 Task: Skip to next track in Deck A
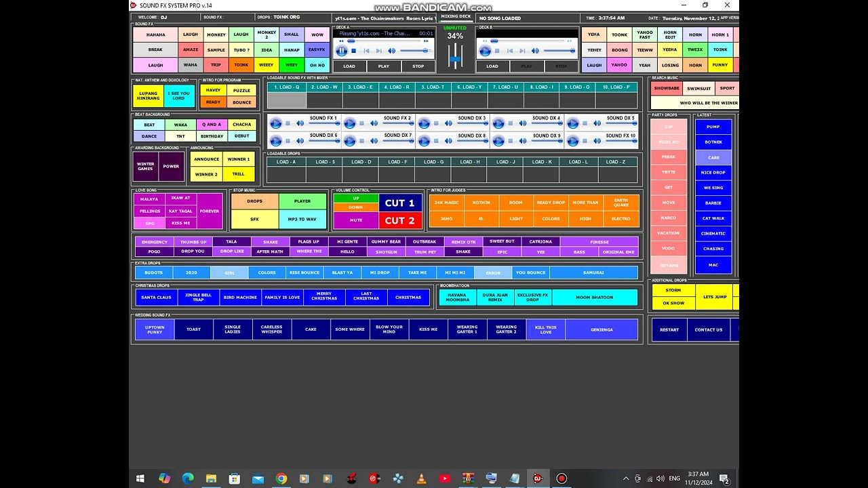tap(379, 51)
